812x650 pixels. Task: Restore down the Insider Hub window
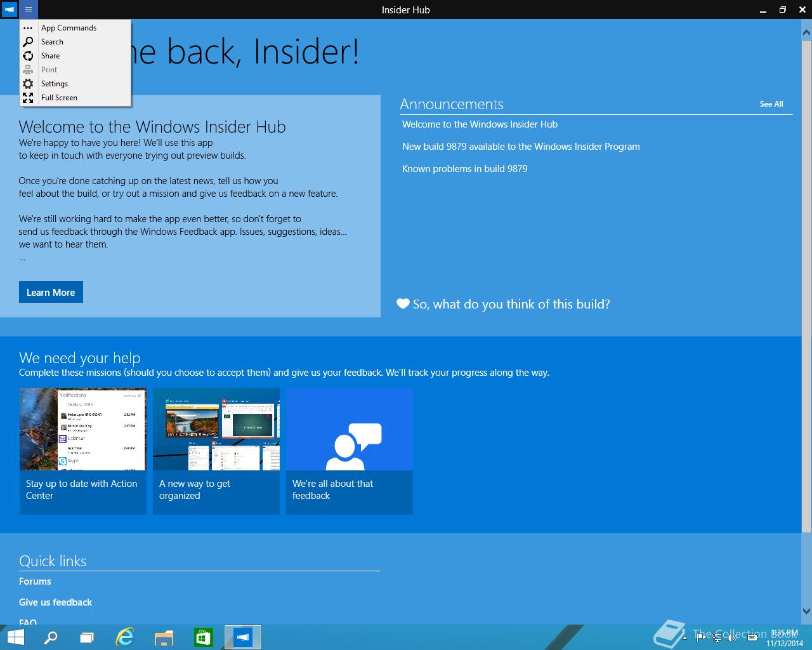[783, 10]
